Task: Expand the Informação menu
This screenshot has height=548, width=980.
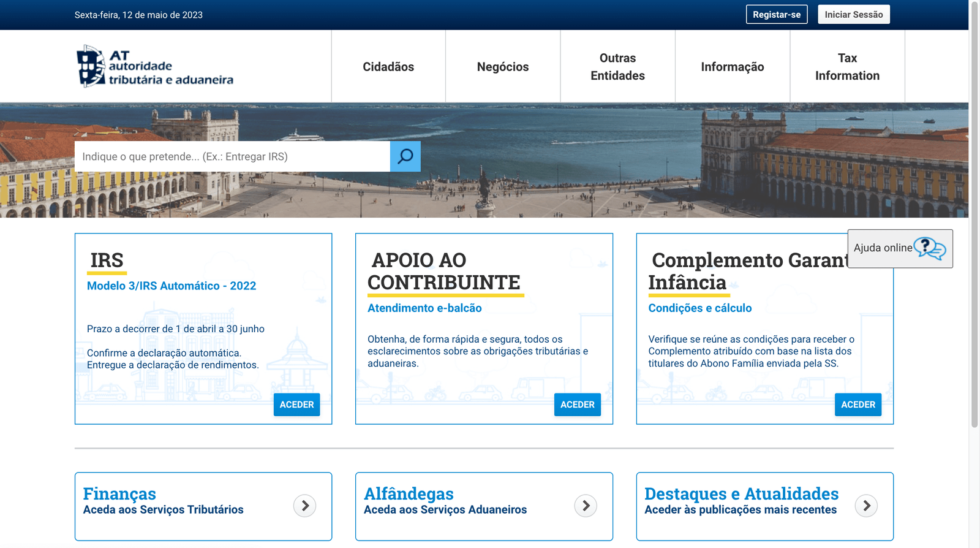Action: pyautogui.click(x=732, y=67)
